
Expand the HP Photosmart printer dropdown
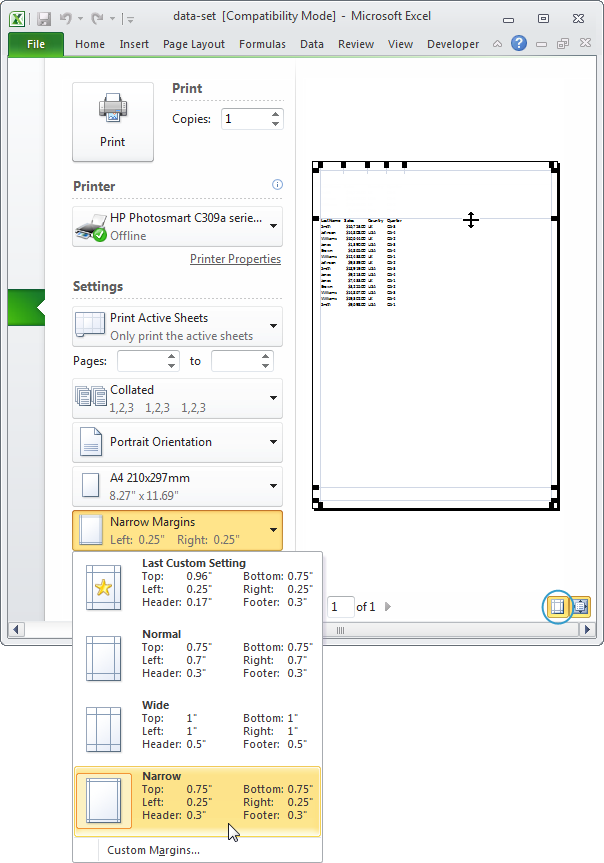[178, 227]
